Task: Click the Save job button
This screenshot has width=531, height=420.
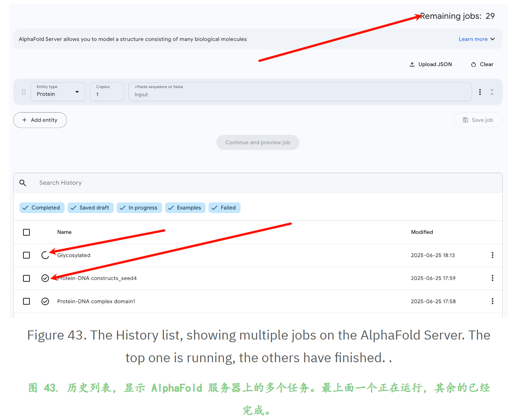Action: coord(478,120)
